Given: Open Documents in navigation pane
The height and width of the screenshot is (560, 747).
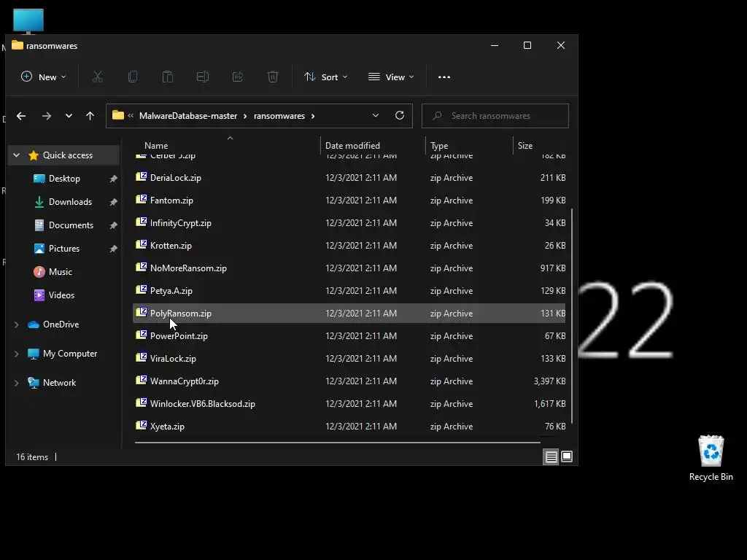Looking at the screenshot, I should [71, 225].
